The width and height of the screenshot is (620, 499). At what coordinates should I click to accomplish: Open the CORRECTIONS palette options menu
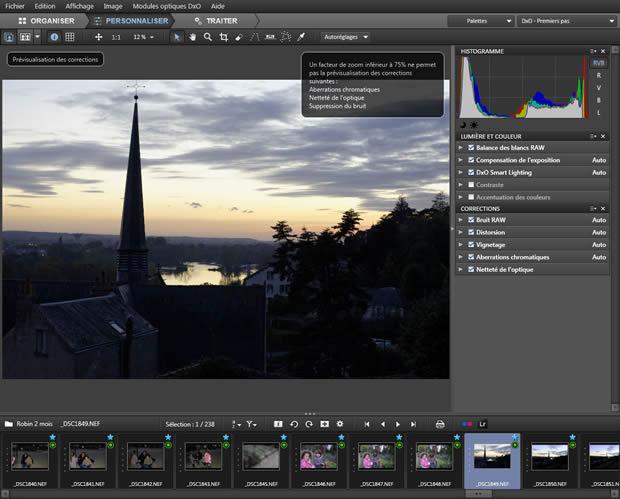pyautogui.click(x=593, y=208)
